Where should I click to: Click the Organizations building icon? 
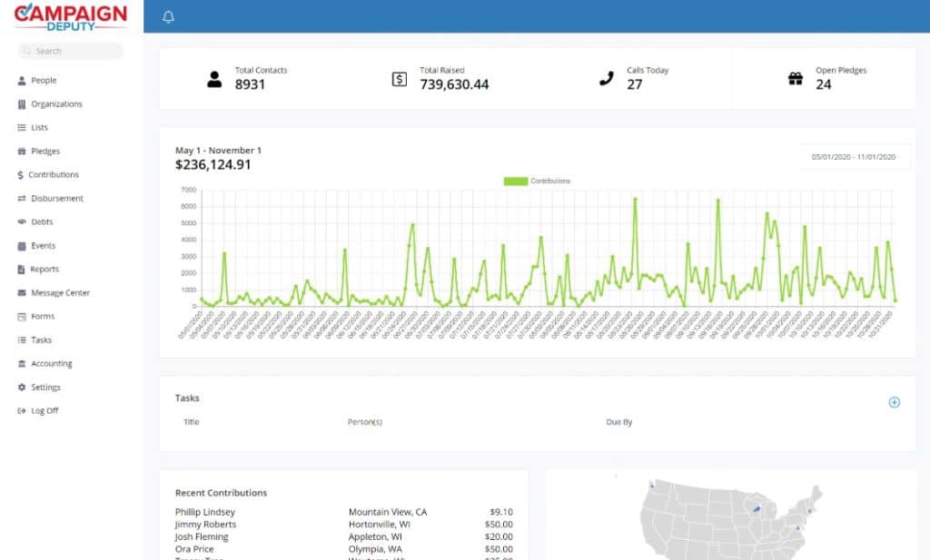[x=22, y=104]
